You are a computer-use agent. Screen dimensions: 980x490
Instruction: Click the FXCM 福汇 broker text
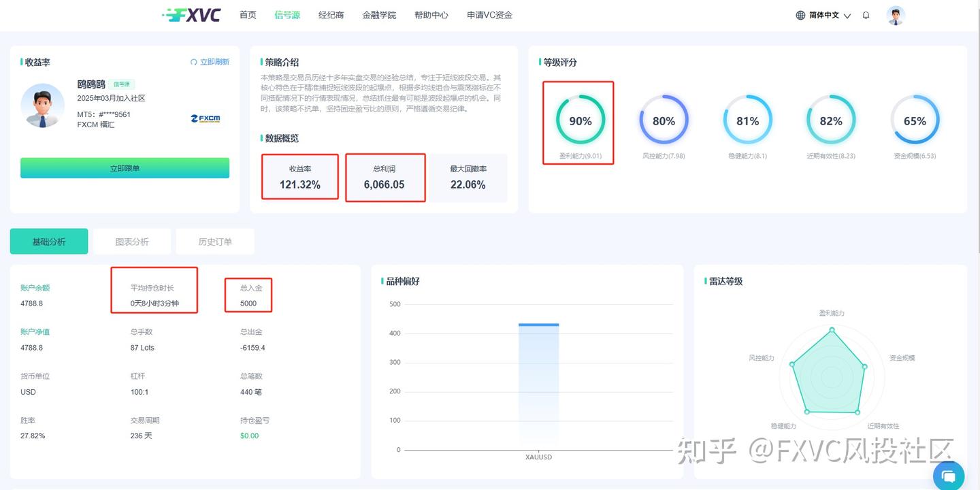point(96,125)
